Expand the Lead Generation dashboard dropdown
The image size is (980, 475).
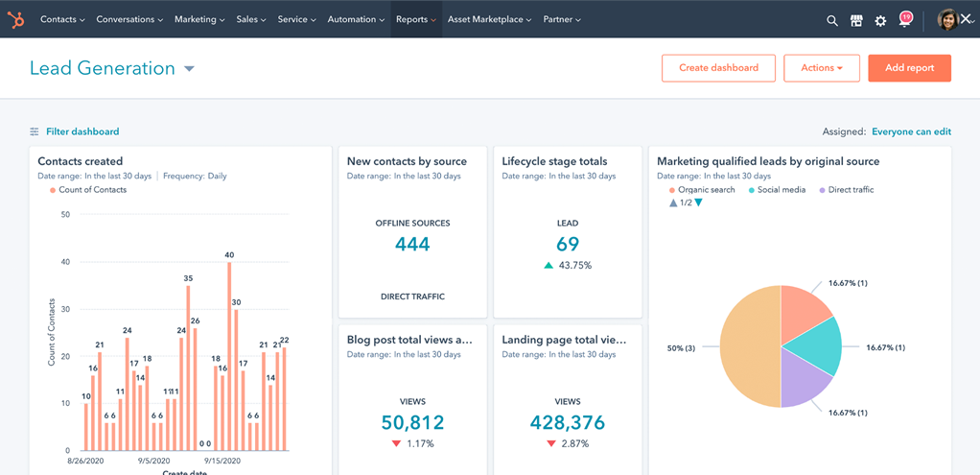189,69
